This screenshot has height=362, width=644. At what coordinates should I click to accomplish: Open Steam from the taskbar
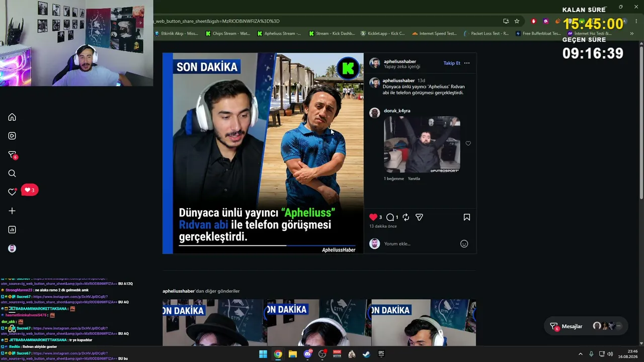coord(367,354)
